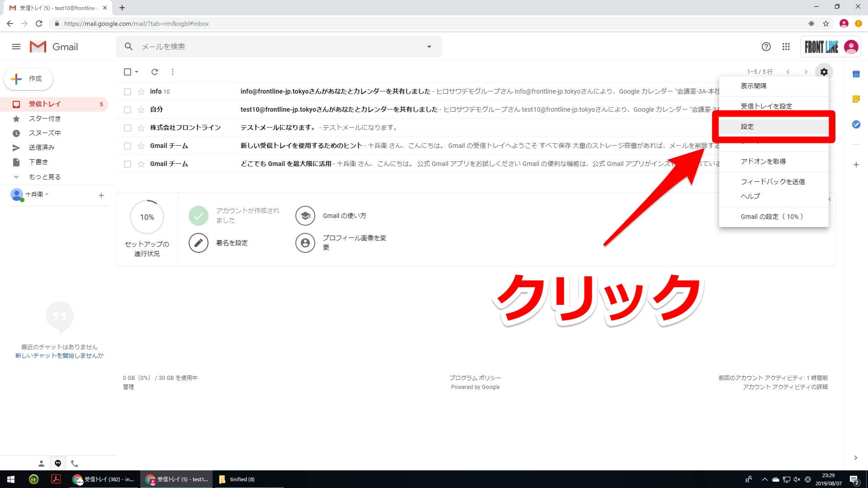The height and width of the screenshot is (488, 868).
Task: Add a new chat contact plus icon
Action: pos(101,195)
